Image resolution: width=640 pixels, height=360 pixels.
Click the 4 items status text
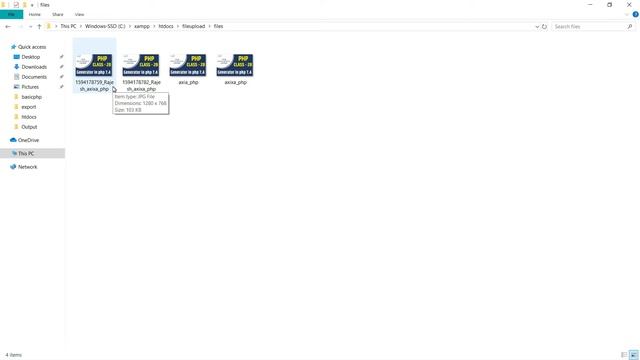[x=13, y=355]
